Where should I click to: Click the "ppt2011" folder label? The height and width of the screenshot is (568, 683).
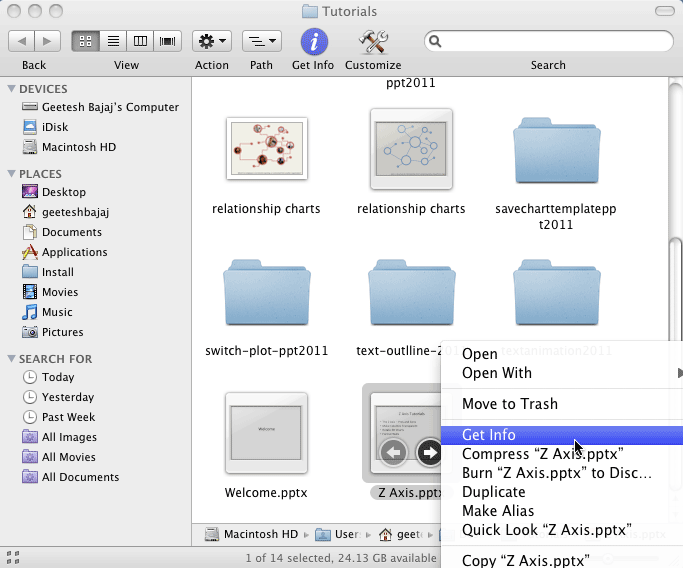(x=411, y=83)
